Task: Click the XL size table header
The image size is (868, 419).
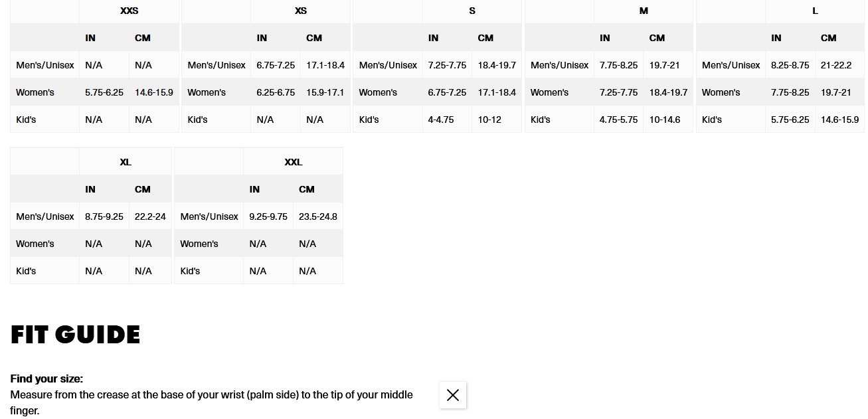Action: click(x=126, y=162)
